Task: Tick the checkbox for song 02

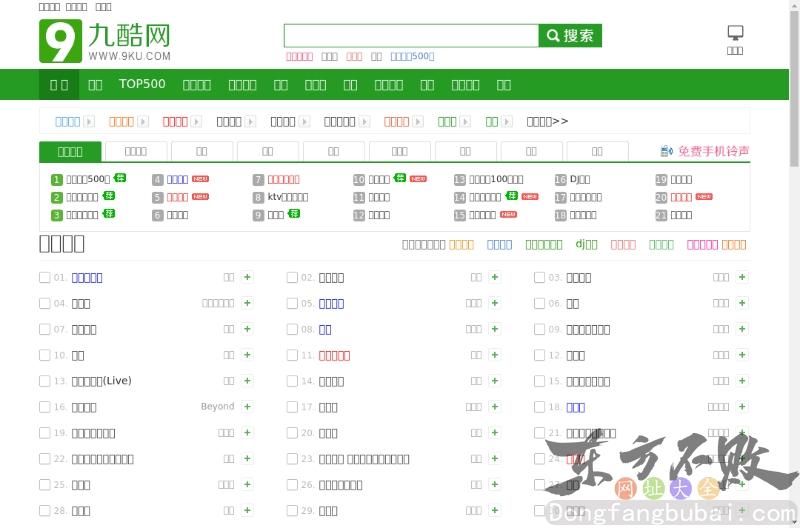Action: click(292, 277)
